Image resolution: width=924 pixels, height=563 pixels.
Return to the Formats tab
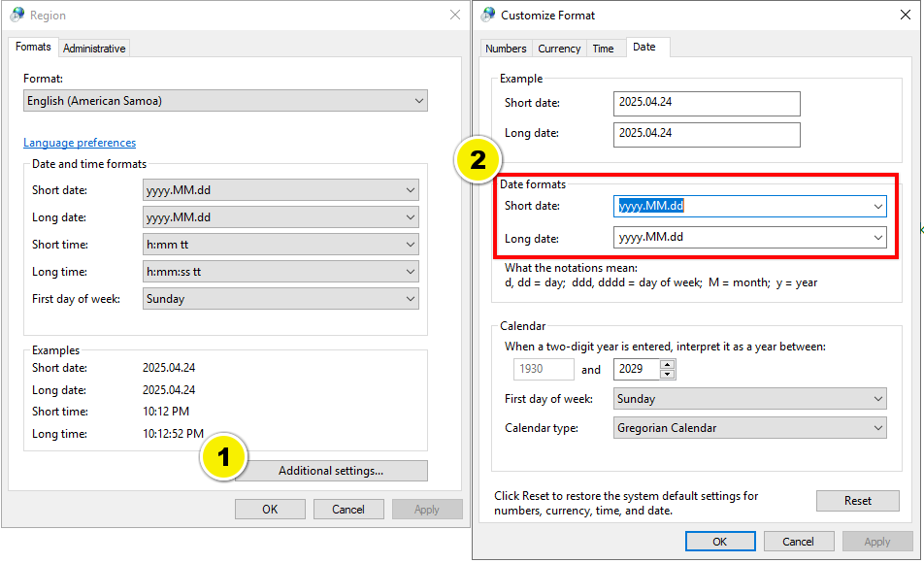coord(33,47)
